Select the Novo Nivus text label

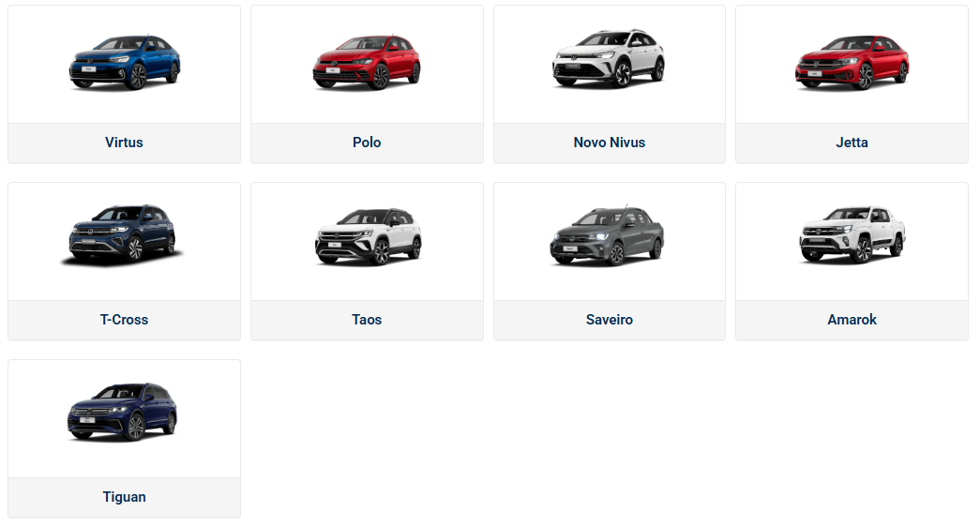click(610, 143)
